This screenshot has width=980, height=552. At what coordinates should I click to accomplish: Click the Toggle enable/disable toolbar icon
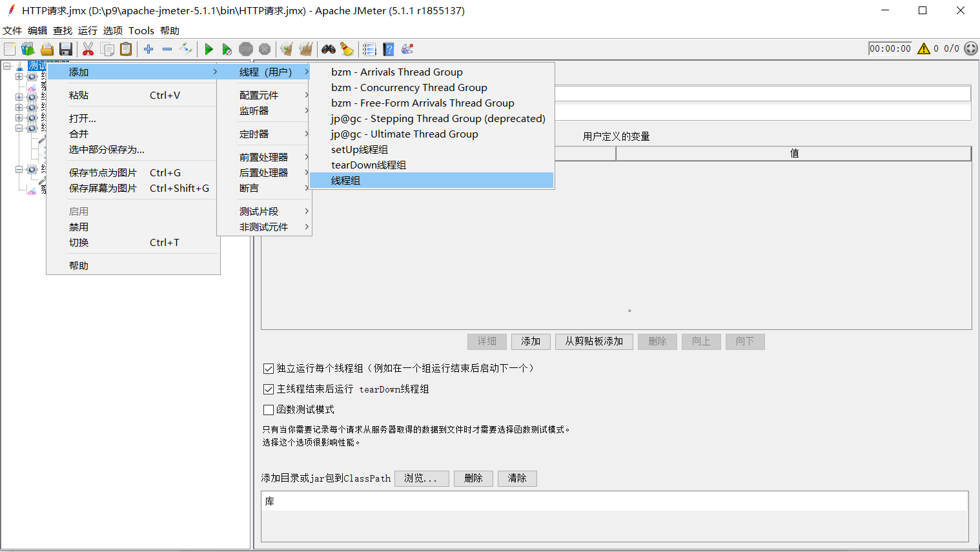[186, 49]
